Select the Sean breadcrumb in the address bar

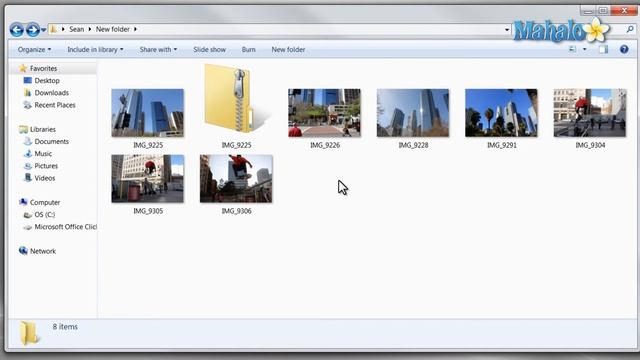pyautogui.click(x=76, y=29)
